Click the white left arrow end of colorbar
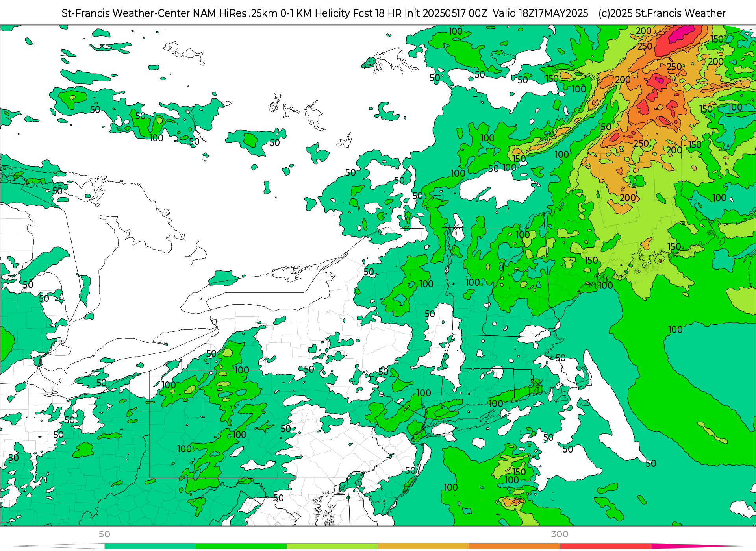Screen dimensions: 756x551 (x=59, y=546)
